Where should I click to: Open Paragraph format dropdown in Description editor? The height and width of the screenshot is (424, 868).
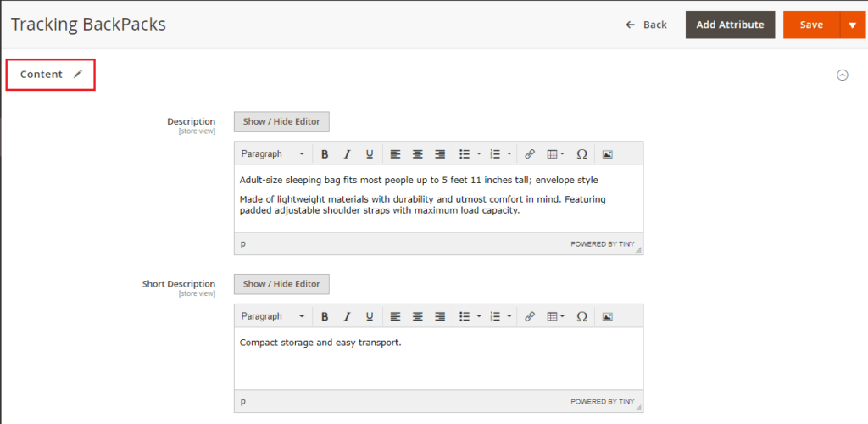(x=273, y=154)
